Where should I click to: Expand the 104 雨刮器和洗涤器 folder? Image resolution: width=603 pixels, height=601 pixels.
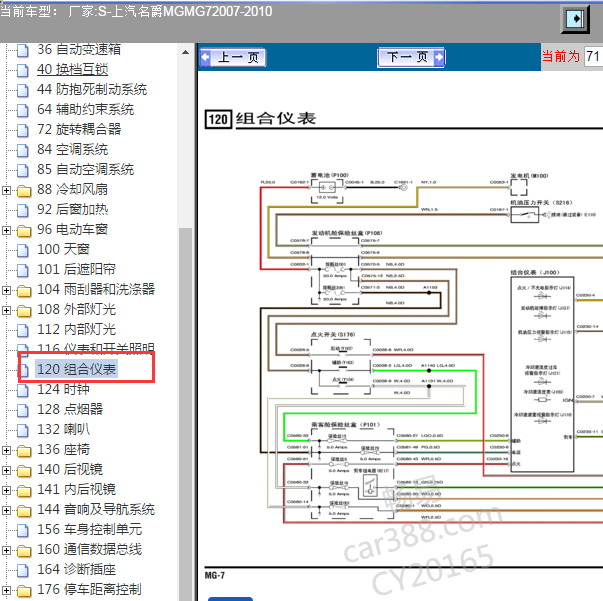(6, 290)
